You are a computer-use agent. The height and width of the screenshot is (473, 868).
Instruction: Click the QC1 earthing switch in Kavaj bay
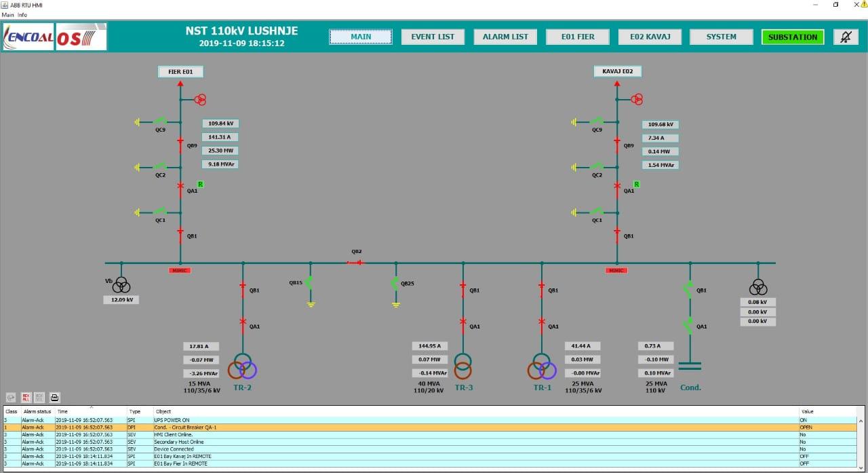(x=597, y=212)
